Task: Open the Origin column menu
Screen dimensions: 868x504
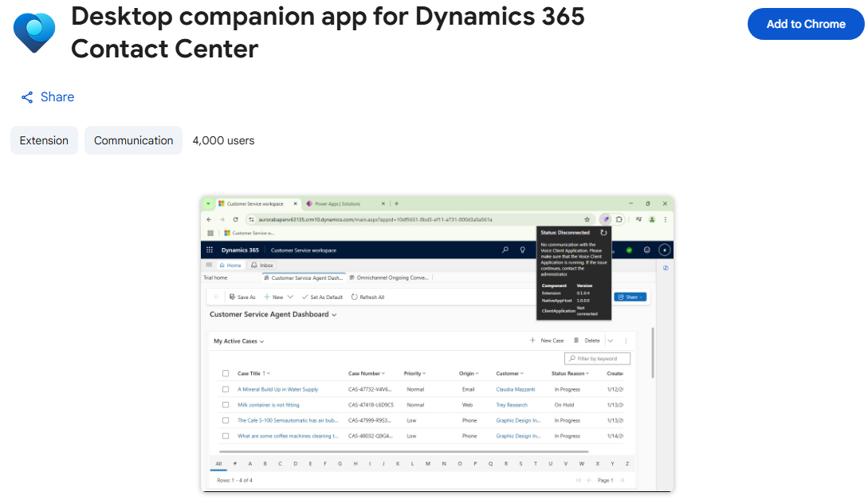Action: pos(469,373)
